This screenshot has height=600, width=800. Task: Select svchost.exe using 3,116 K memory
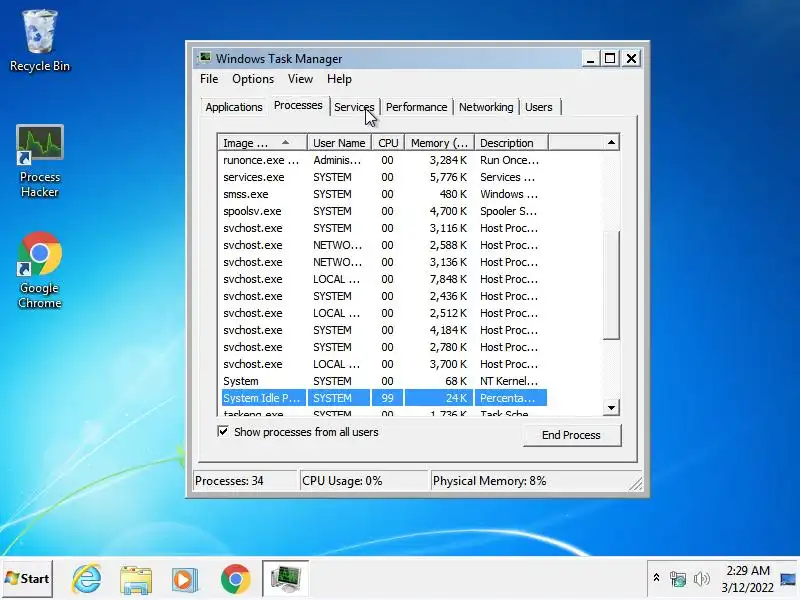tap(384, 228)
